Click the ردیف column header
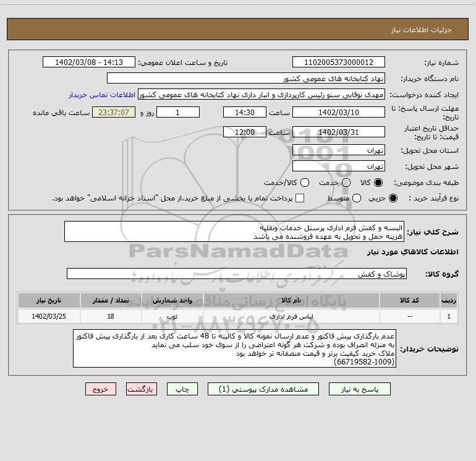Viewport: 476px width, 461px height. point(449,300)
